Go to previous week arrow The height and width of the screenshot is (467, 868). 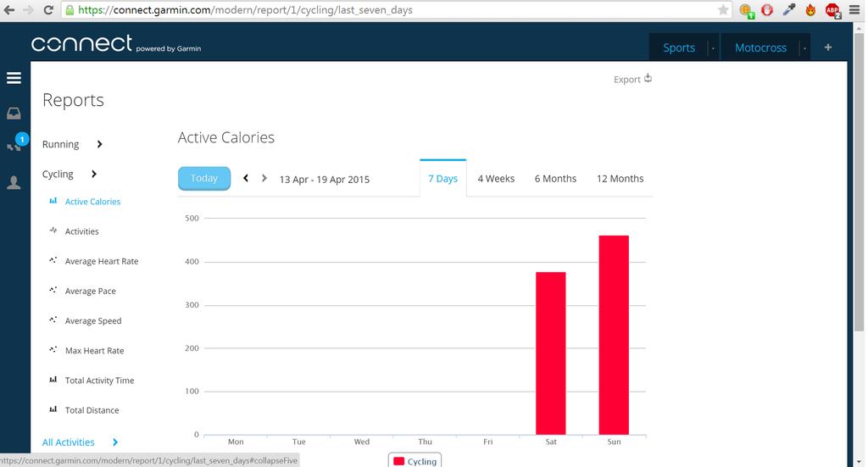click(246, 178)
